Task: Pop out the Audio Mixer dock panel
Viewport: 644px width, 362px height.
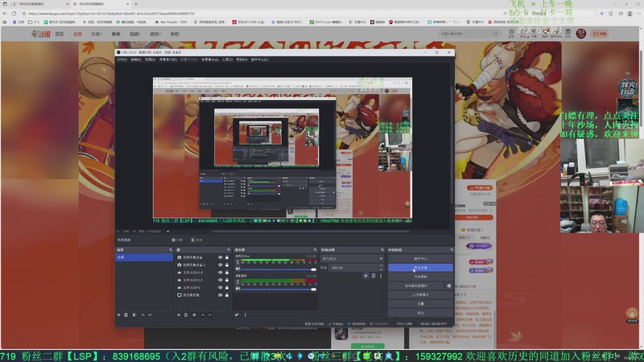Action: (315, 249)
